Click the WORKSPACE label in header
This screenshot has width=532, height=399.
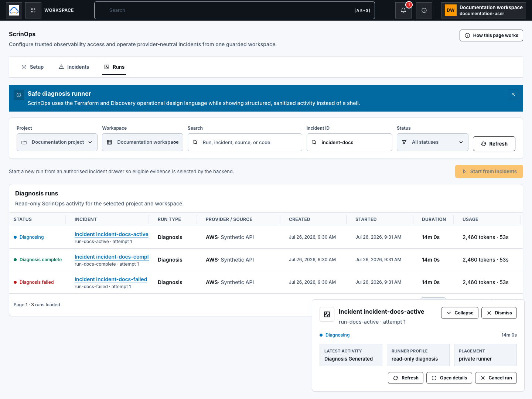59,10
